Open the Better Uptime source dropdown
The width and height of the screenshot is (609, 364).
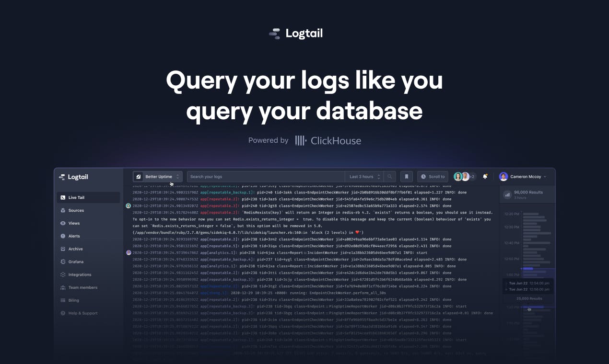[158, 177]
